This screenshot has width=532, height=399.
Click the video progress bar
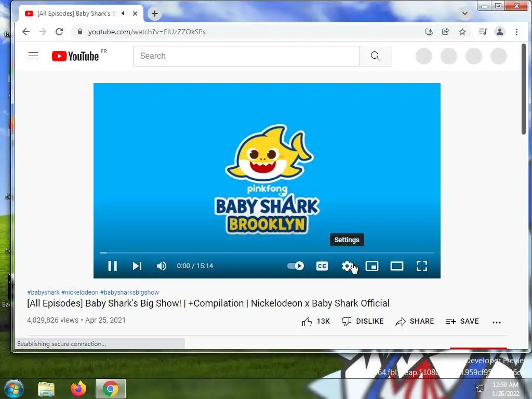point(267,253)
